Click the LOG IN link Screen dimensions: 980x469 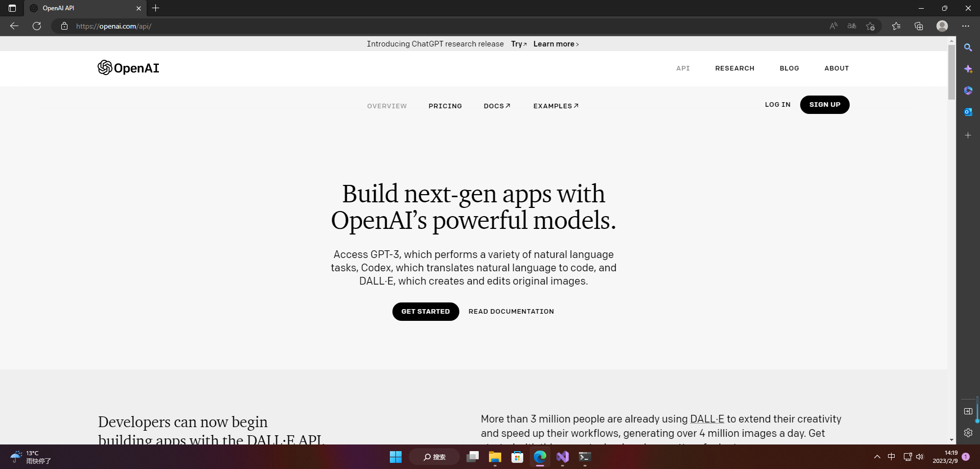(x=778, y=105)
